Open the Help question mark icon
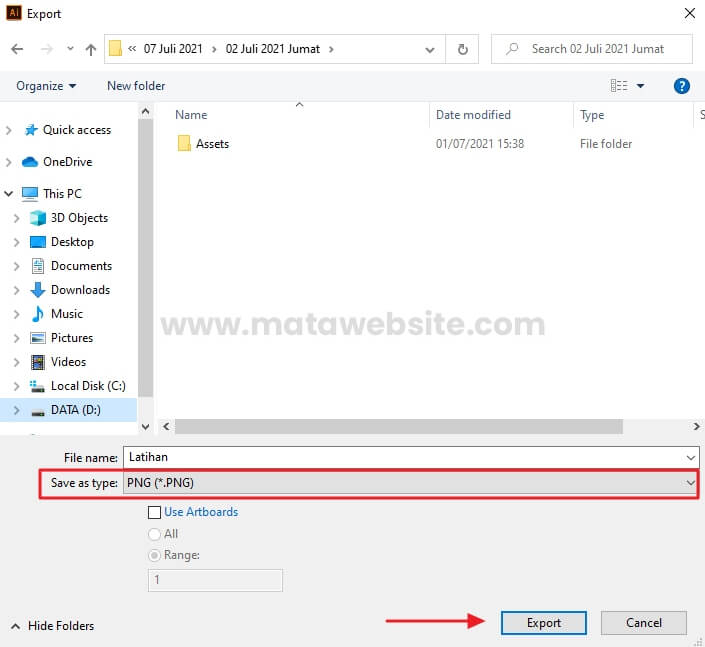Screen dimensions: 705x647 [x=682, y=86]
